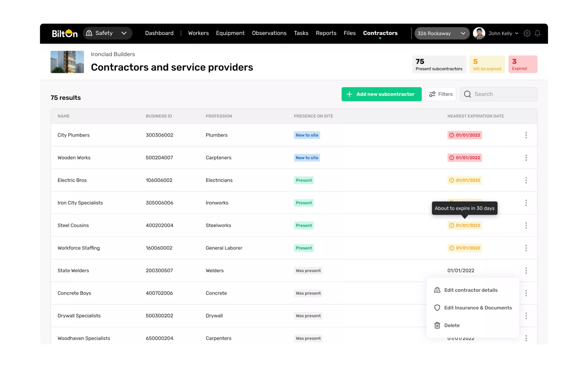Open the settings gear icon
This screenshot has width=588, height=368.
pyautogui.click(x=527, y=33)
